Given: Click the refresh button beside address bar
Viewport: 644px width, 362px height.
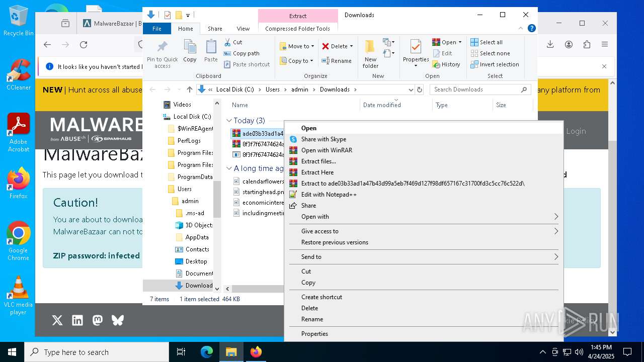Looking at the screenshot, I should coord(420,89).
